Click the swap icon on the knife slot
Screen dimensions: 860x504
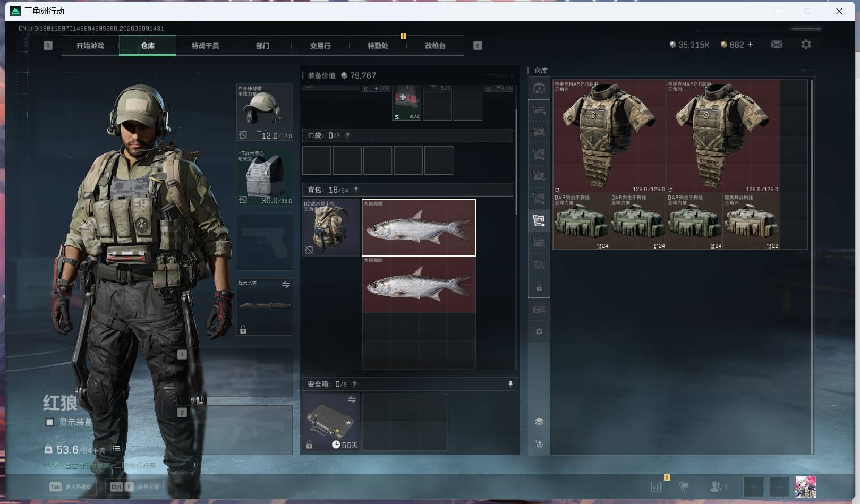click(286, 285)
